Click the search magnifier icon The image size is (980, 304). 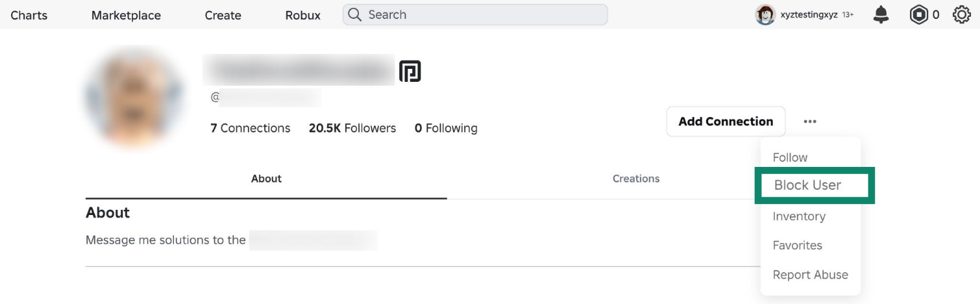354,15
